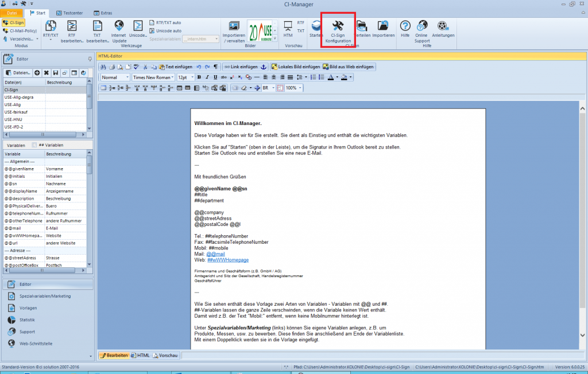
Task: Toggle bold formatting in the HTML editor
Action: (199, 77)
